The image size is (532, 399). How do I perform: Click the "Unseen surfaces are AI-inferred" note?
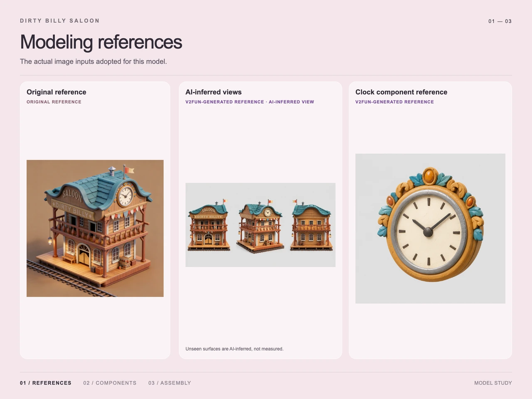coord(234,349)
